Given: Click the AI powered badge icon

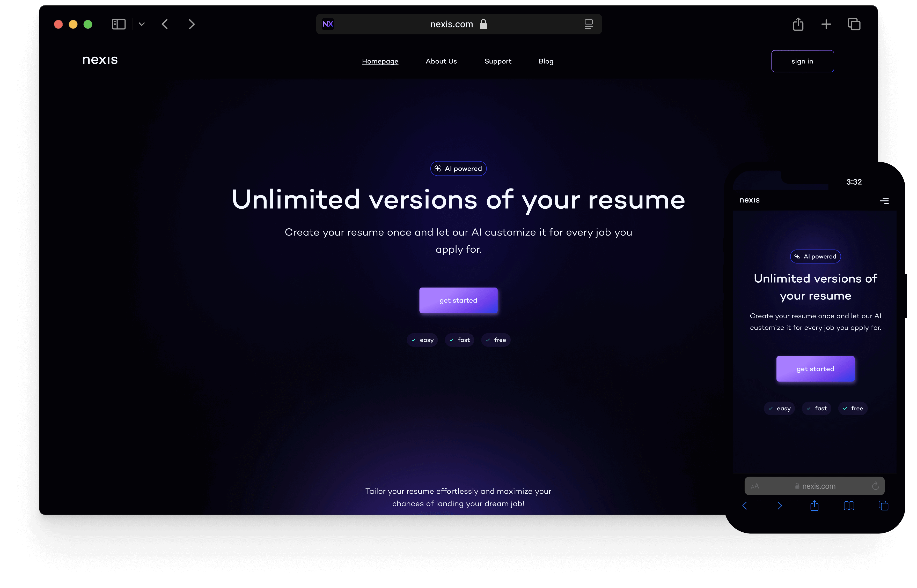Looking at the screenshot, I should pyautogui.click(x=438, y=168).
